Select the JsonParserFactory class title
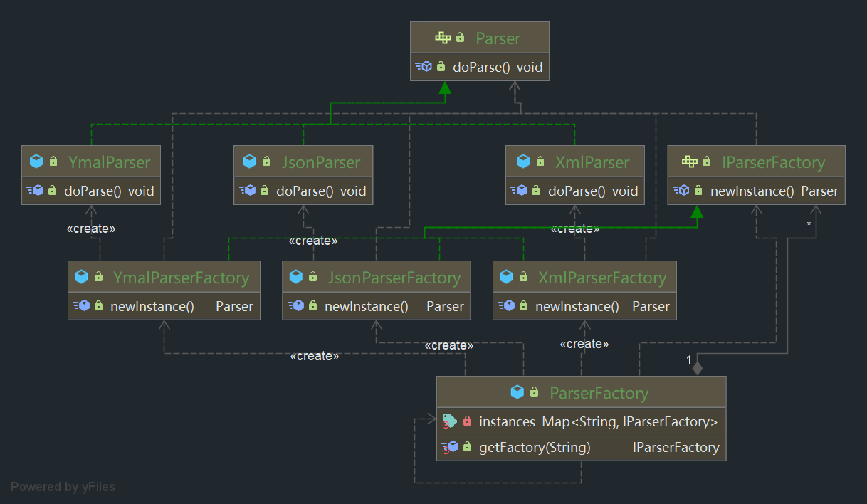This screenshot has width=867, height=504. [x=394, y=278]
